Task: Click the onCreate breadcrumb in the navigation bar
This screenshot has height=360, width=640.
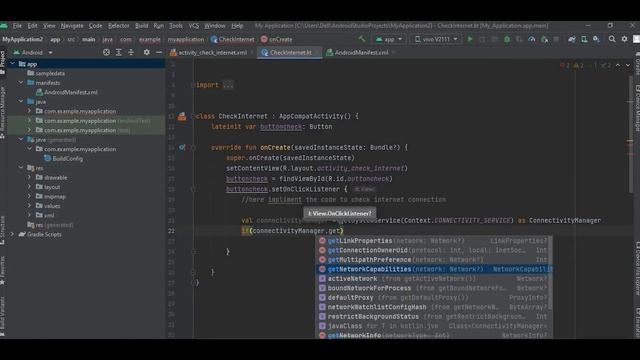Action: pos(276,40)
